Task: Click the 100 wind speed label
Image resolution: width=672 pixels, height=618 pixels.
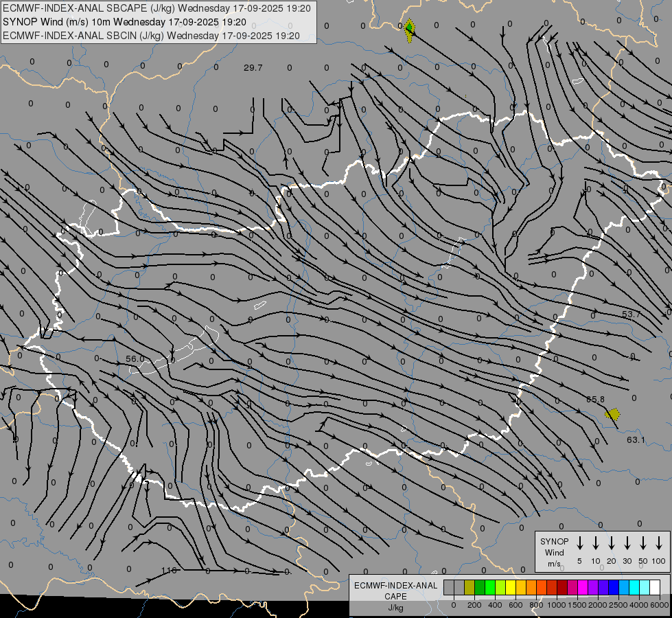Action: 659,561
